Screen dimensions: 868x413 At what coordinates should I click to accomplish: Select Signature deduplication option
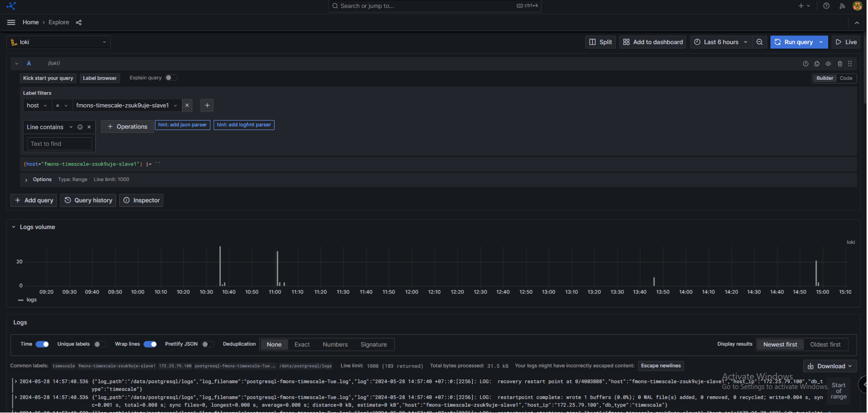374,345
